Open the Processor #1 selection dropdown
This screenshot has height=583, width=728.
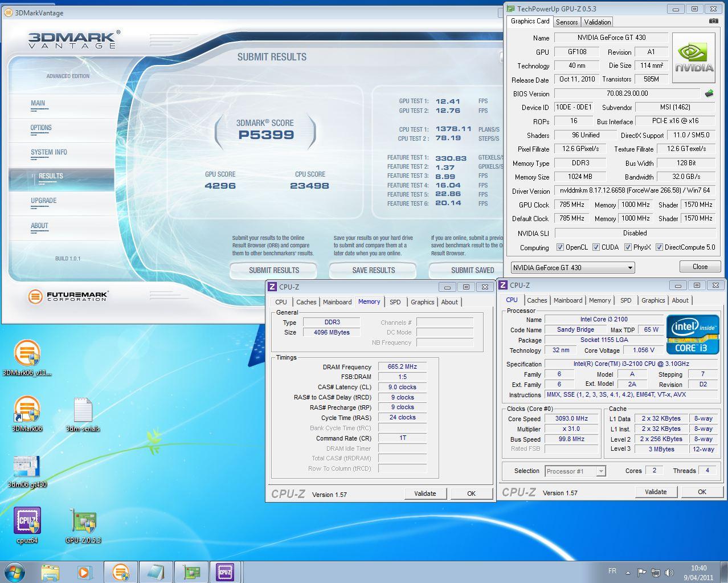tap(575, 471)
